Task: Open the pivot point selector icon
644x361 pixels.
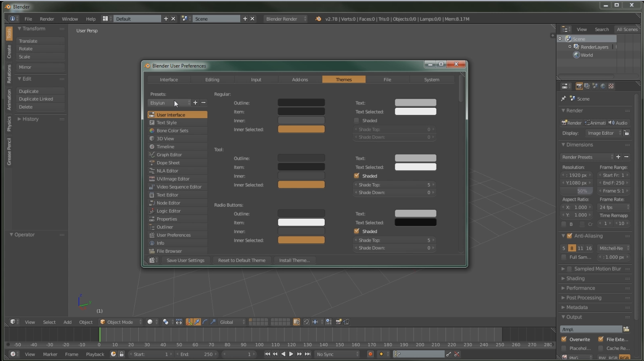Action: (x=167, y=322)
